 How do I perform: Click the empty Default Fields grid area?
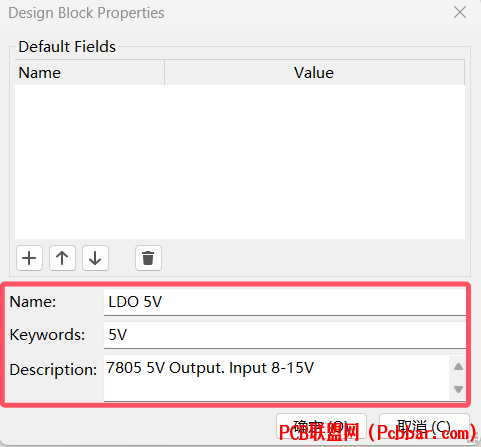[x=240, y=162]
